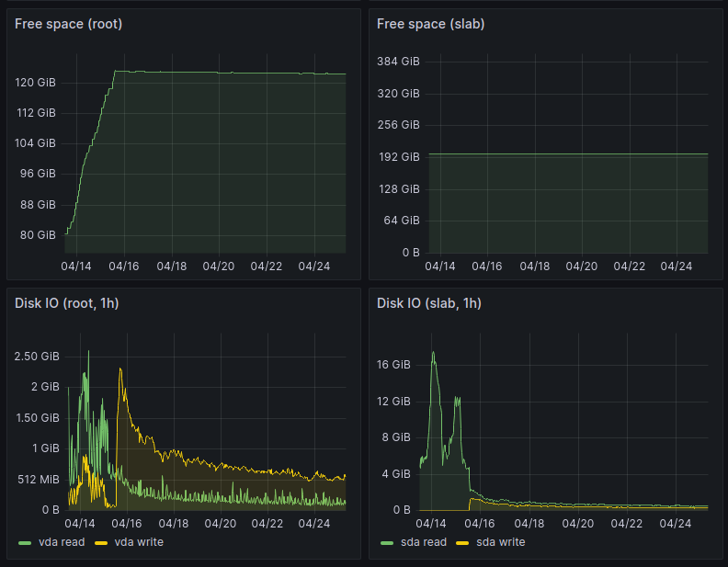
Task: Click the 256 GiB axis label in slab free space
Action: [x=398, y=125]
